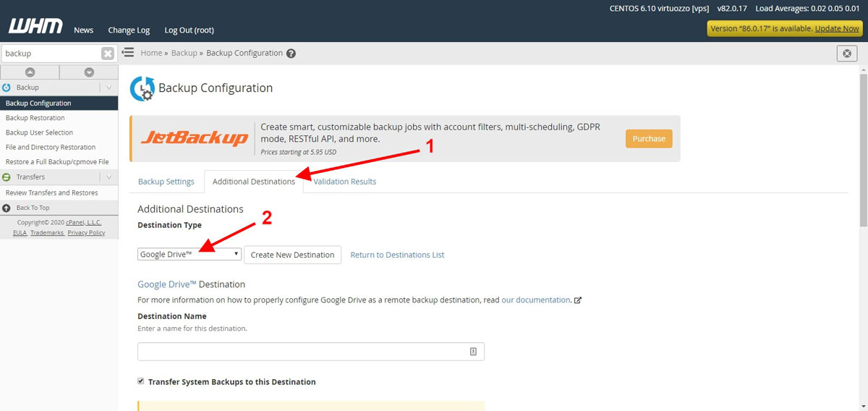Screen dimensions: 868x411
Task: Click Log Out (root)
Action: [x=189, y=30]
